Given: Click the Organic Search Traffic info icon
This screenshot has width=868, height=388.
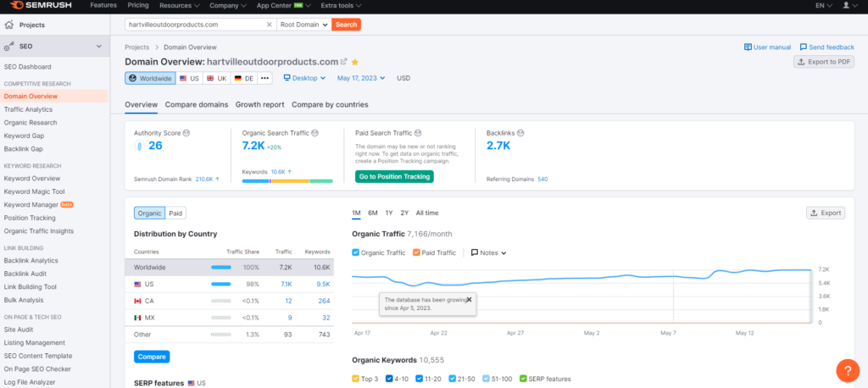Looking at the screenshot, I should 314,133.
